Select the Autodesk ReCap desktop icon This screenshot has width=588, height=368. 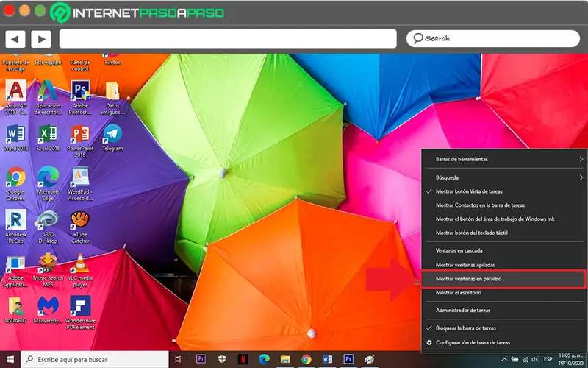point(15,227)
